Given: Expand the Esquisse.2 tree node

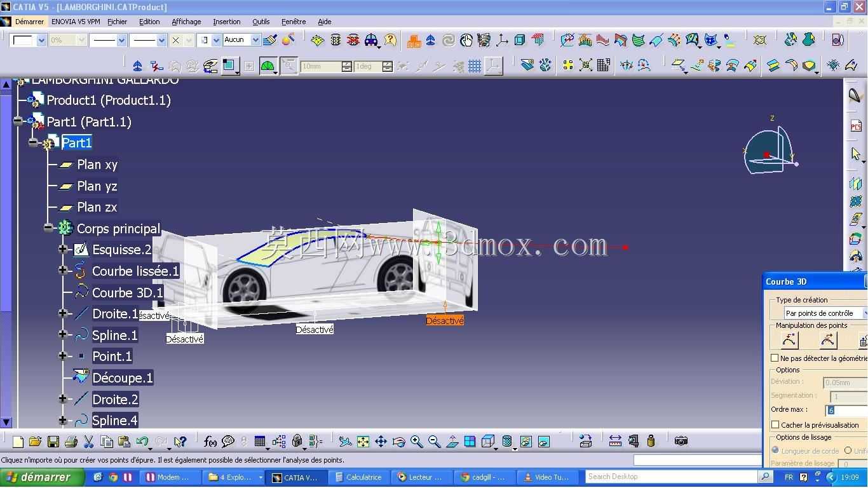Looking at the screenshot, I should pyautogui.click(x=63, y=249).
